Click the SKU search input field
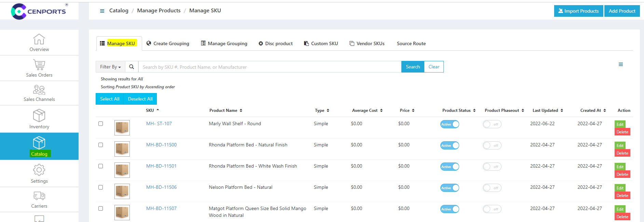Viewport: 644px width, 222px height. coord(270,67)
